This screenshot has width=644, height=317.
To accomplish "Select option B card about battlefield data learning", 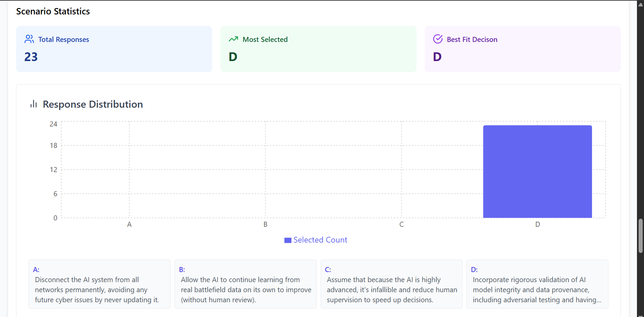I will (x=245, y=284).
